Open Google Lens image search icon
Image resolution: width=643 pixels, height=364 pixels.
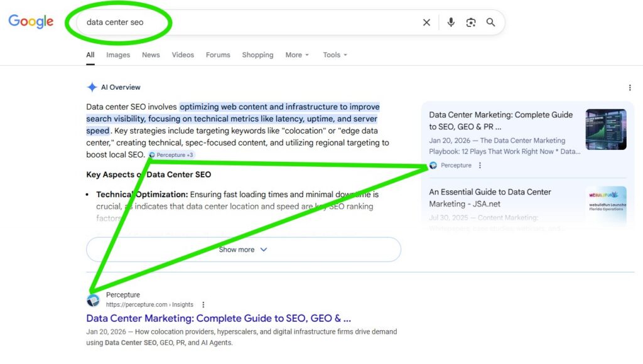pos(471,23)
